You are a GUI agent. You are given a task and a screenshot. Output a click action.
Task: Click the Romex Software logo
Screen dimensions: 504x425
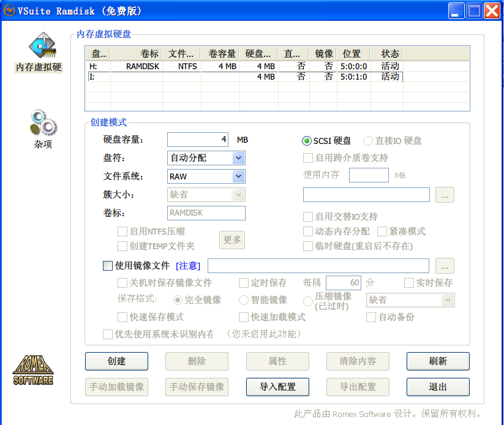(33, 370)
